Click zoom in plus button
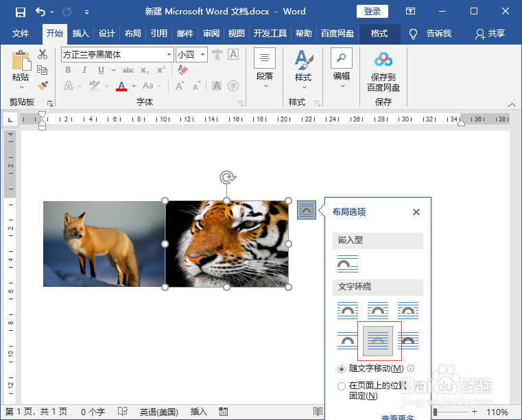This screenshot has height=420, width=522. [x=475, y=412]
